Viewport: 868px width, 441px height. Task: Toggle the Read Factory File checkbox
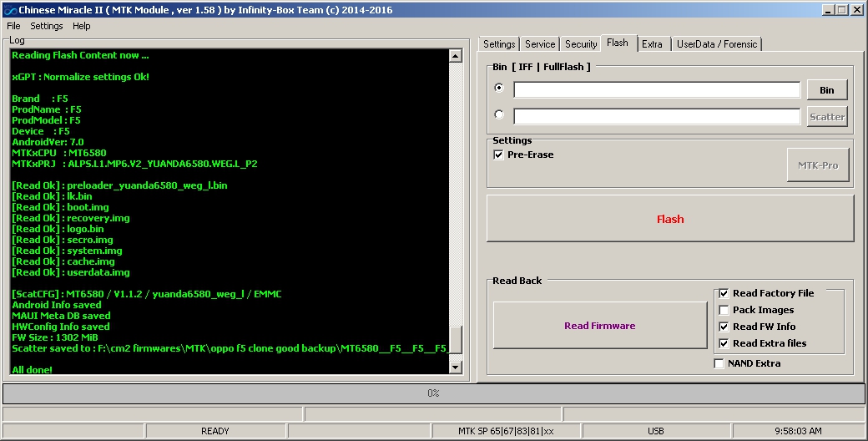(724, 293)
